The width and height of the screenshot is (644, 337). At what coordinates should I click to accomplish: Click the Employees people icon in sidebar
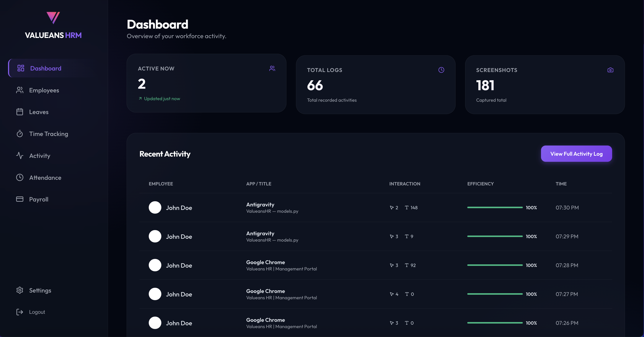(20, 90)
